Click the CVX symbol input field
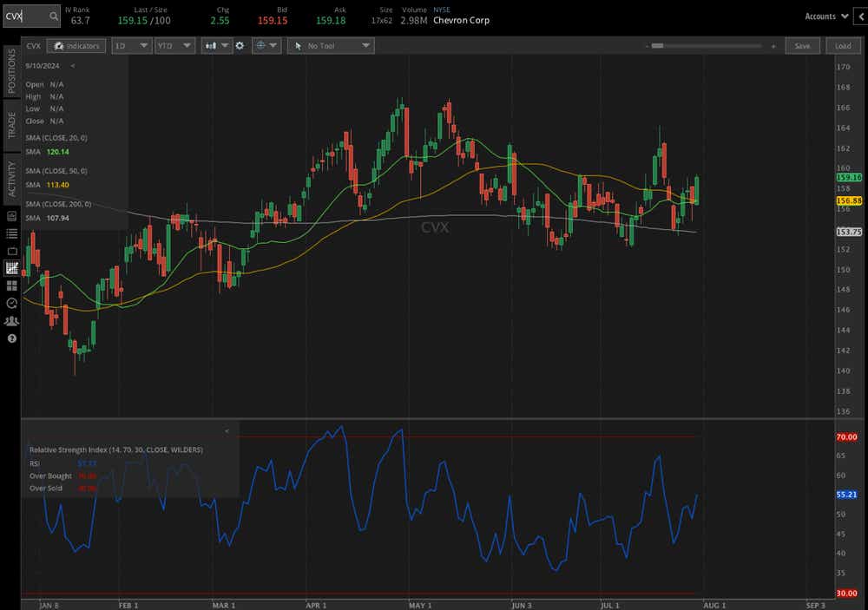The height and width of the screenshot is (610, 868). (x=23, y=16)
